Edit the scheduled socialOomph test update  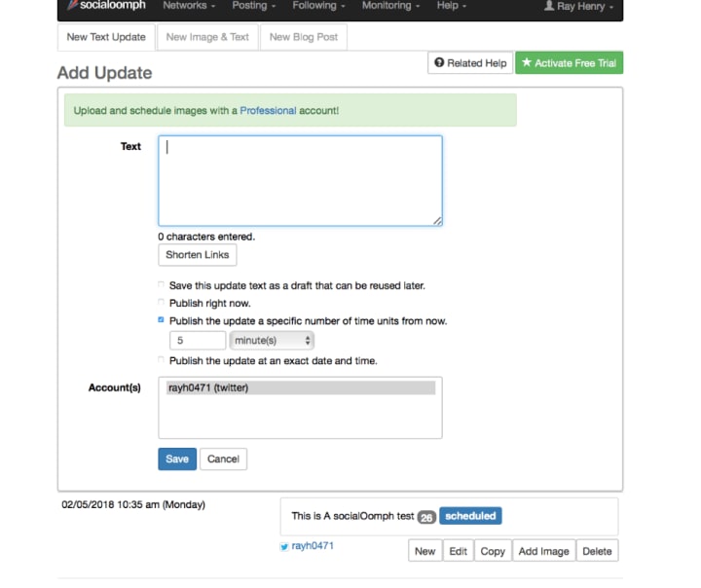458,551
